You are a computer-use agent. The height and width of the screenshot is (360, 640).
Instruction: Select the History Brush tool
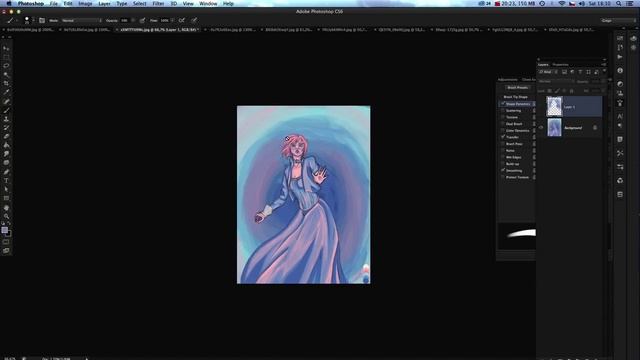pyautogui.click(x=6, y=128)
